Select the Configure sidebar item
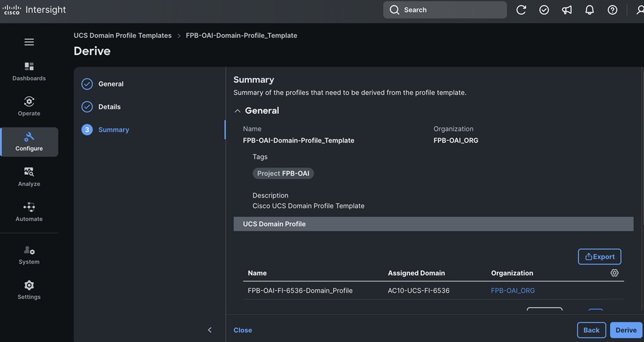 click(29, 142)
